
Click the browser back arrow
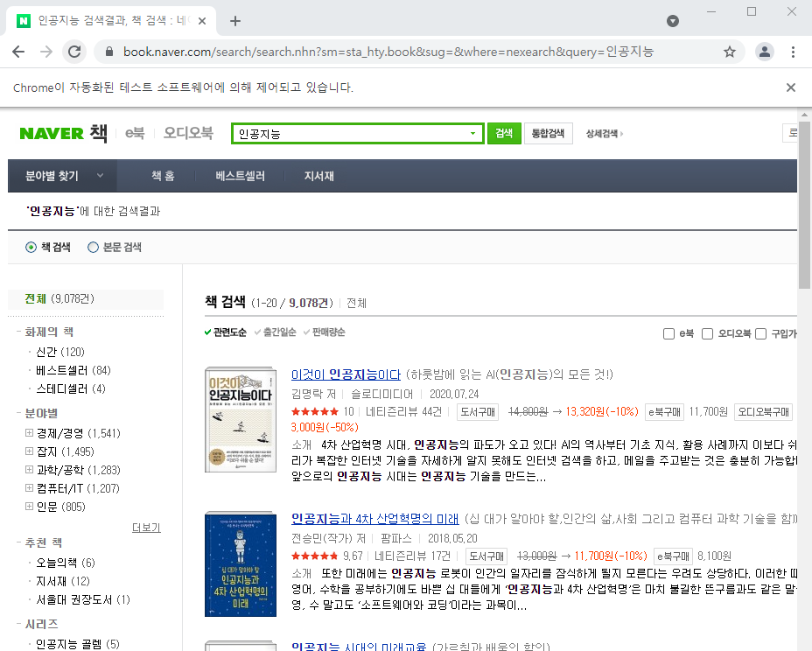tap(18, 52)
